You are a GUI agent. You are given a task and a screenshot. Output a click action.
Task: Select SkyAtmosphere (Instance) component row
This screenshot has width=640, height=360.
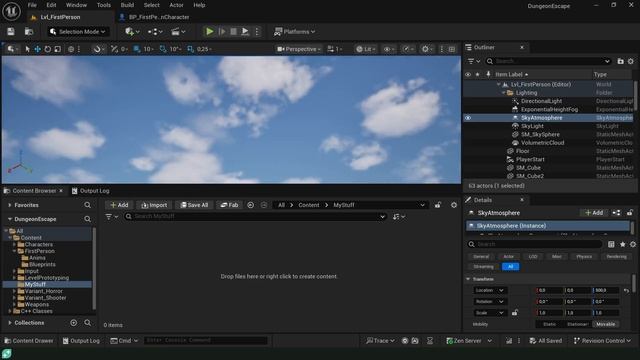pos(548,226)
